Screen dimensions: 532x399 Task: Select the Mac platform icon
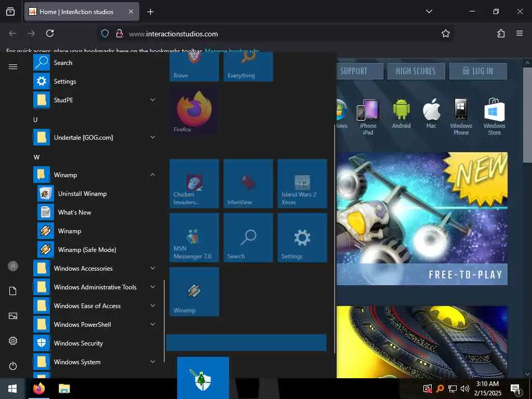[431, 114]
